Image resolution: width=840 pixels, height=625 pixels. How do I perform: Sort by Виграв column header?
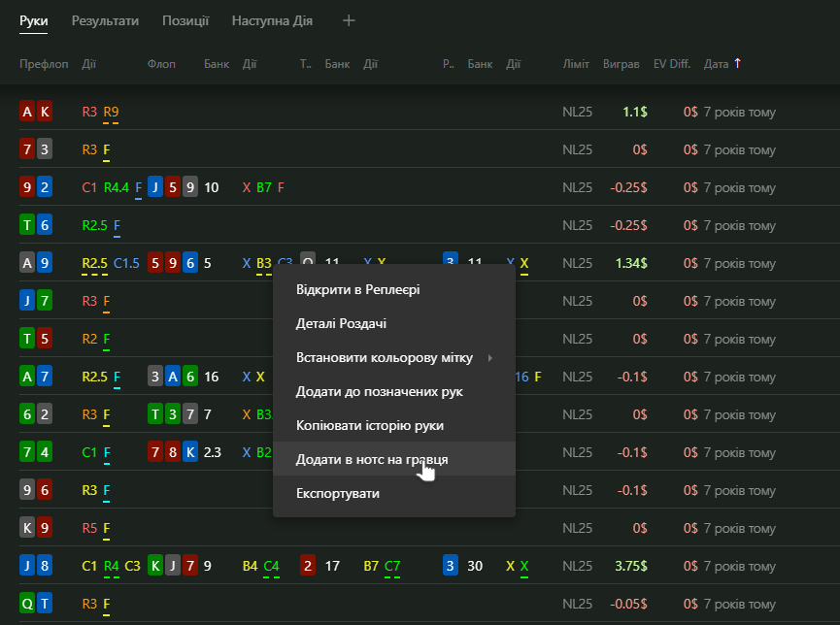coord(621,64)
